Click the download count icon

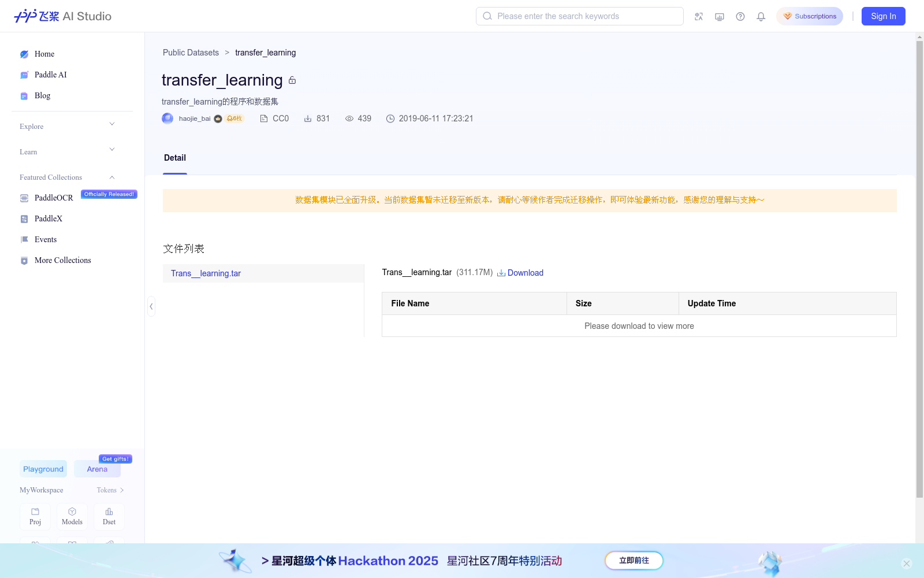coord(308,118)
